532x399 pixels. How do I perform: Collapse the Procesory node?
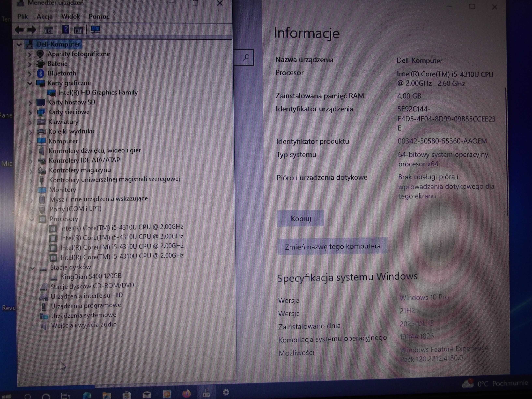[x=31, y=219]
